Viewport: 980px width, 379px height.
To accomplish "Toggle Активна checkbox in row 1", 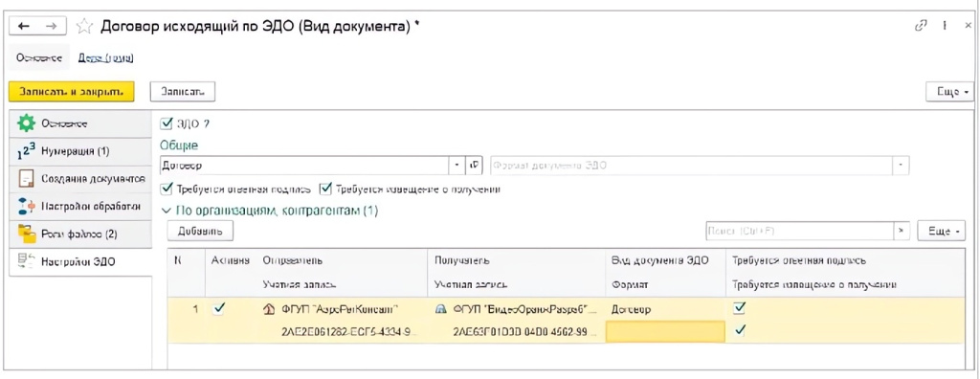I will [219, 308].
